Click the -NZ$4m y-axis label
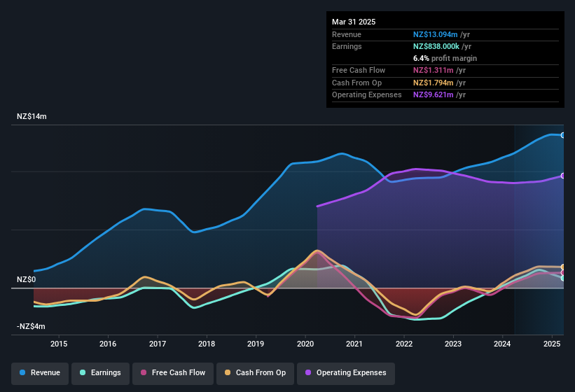 click(x=31, y=326)
